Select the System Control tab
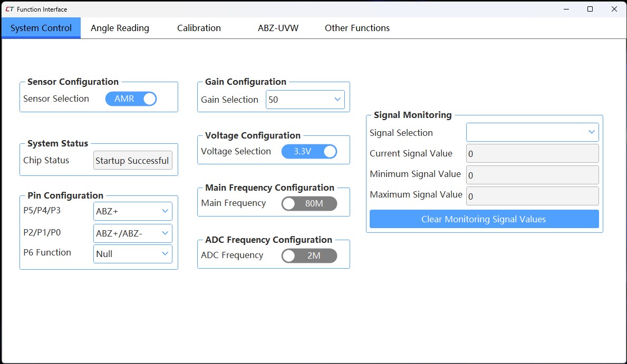The height and width of the screenshot is (364, 627). (41, 28)
